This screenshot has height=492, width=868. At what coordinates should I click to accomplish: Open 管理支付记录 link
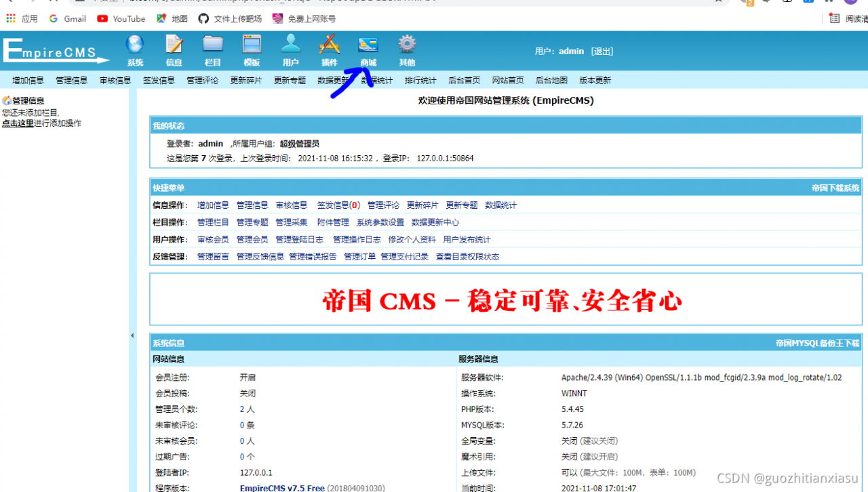[x=404, y=256]
